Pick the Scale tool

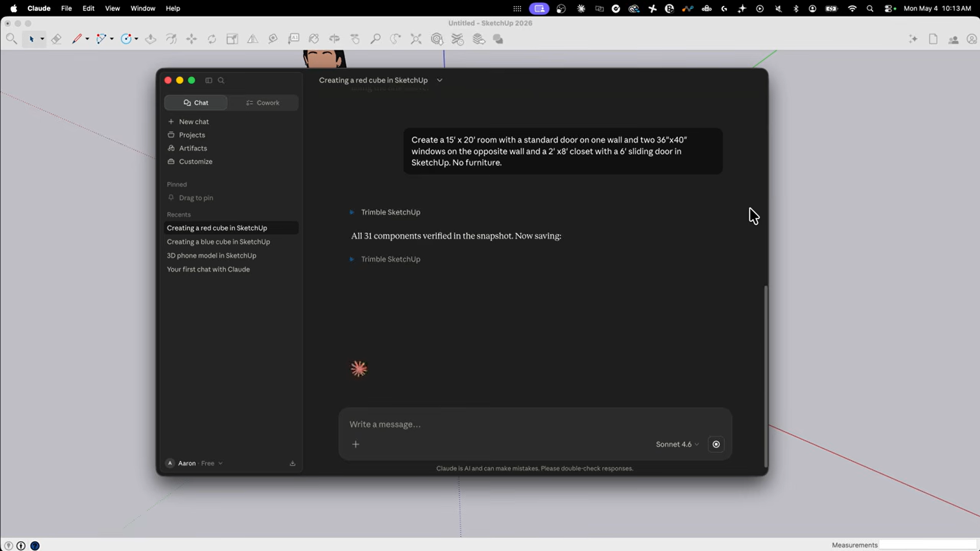[232, 39]
